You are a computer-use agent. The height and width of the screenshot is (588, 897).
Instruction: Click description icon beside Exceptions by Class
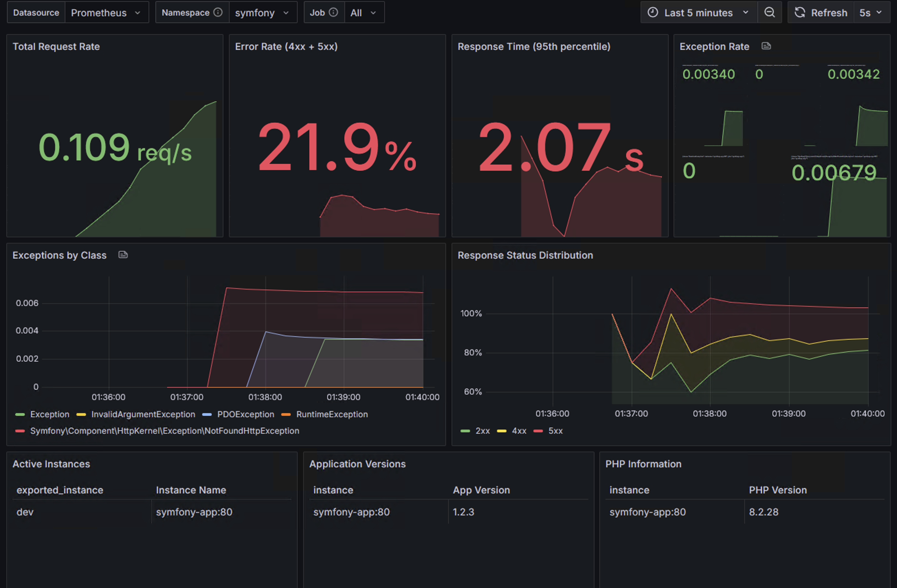(123, 255)
